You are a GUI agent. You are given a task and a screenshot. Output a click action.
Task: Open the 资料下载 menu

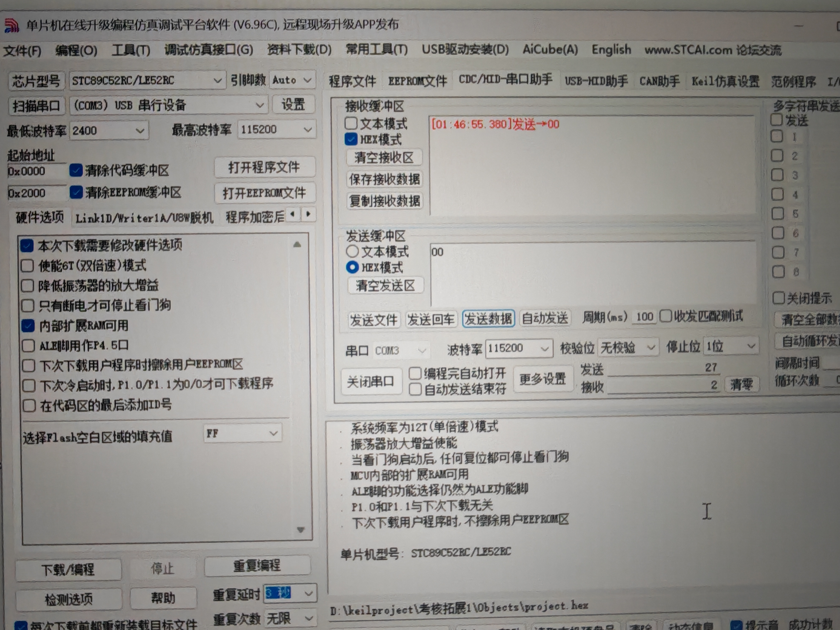tap(299, 49)
